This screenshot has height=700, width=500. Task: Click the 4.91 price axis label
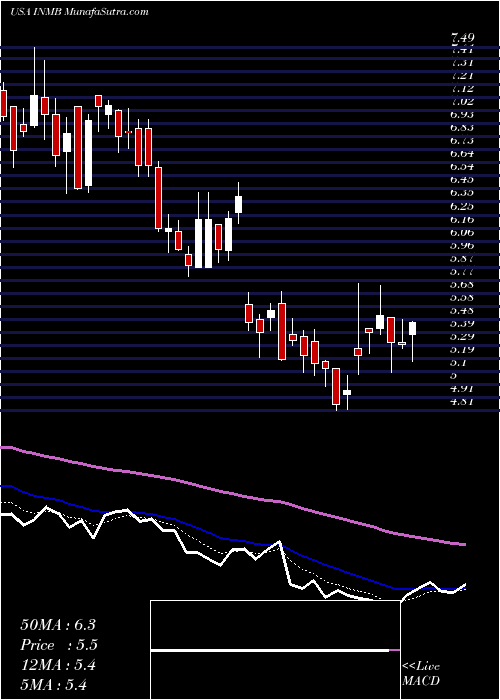[x=462, y=389]
